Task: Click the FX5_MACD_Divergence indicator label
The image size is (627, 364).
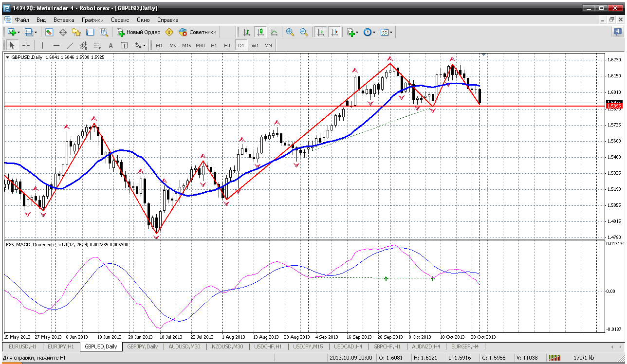Action: pos(67,244)
